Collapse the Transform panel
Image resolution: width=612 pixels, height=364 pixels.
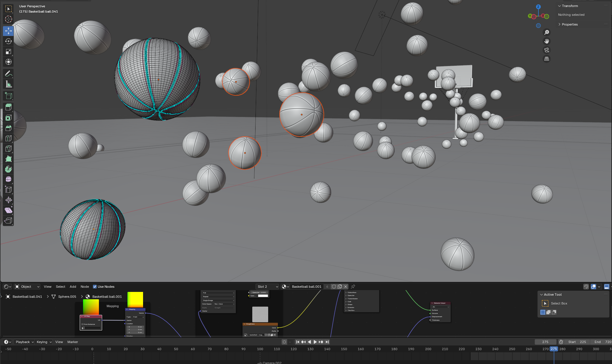[x=569, y=6]
